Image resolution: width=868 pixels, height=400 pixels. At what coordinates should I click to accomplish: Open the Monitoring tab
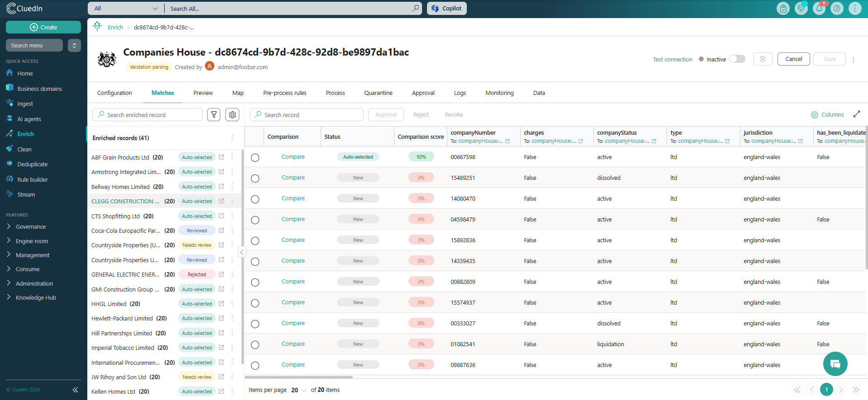(499, 93)
